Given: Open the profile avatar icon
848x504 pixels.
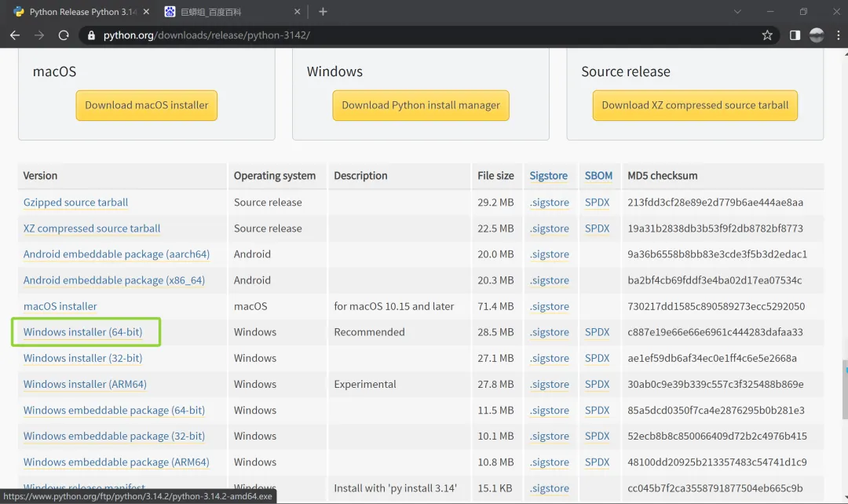Looking at the screenshot, I should pyautogui.click(x=817, y=35).
